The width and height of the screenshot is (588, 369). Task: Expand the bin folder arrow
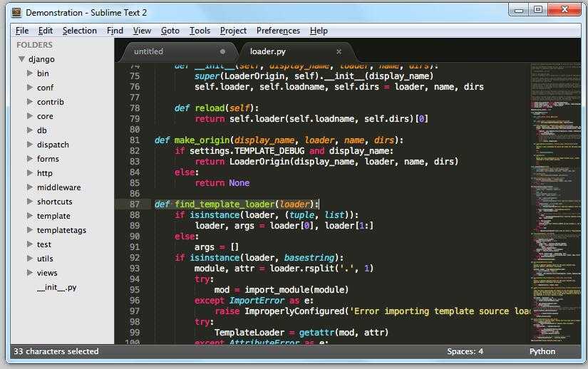click(30, 73)
